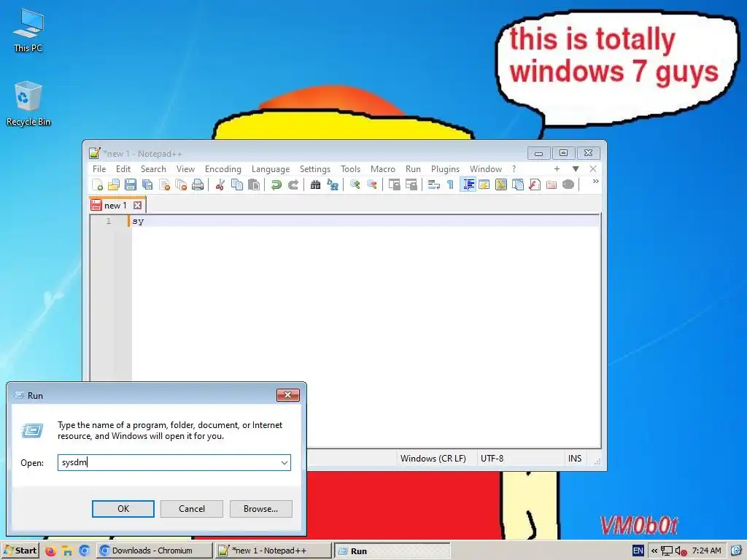The height and width of the screenshot is (560, 747).
Task: Open the Plugins menu
Action: [x=446, y=169]
